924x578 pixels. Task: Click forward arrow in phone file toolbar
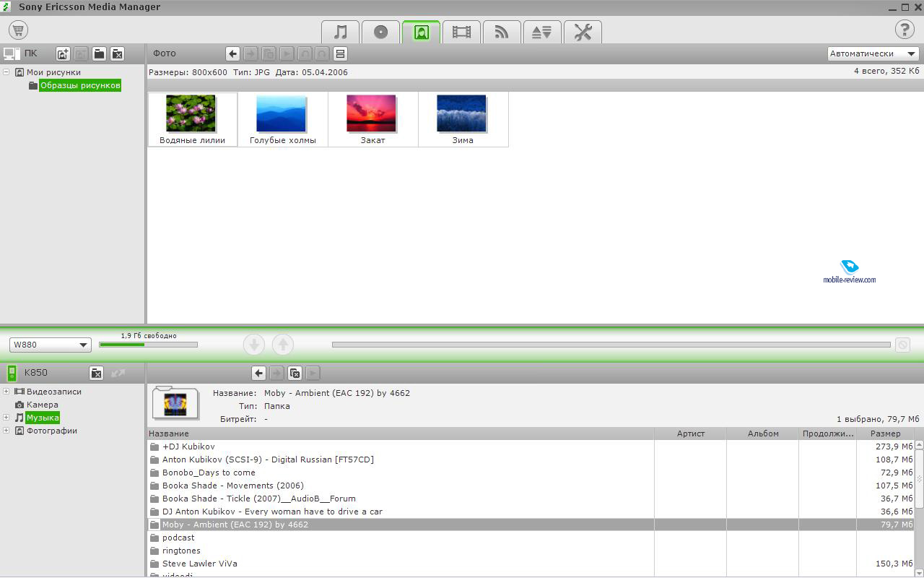(x=276, y=373)
